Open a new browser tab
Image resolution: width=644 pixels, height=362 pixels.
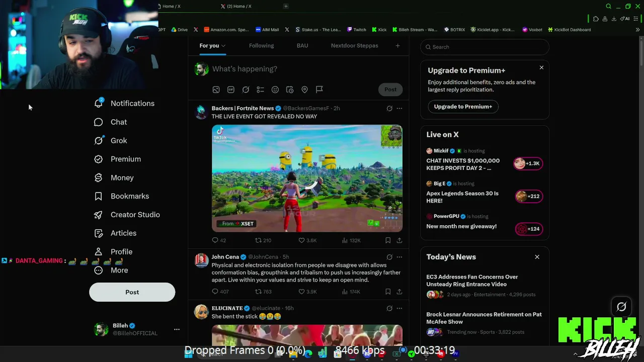tap(286, 6)
